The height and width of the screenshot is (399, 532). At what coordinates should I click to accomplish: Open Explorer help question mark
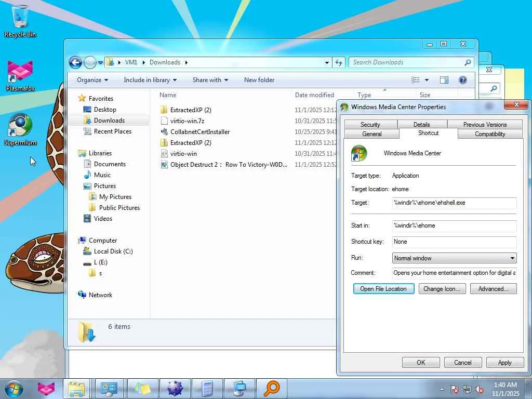click(462, 79)
